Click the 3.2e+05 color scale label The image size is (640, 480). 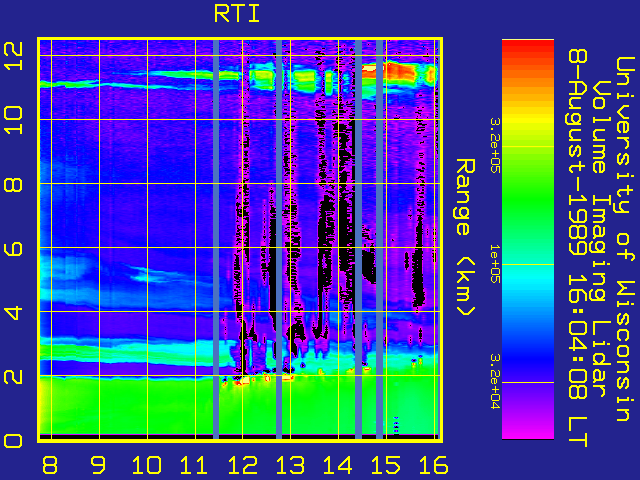(x=495, y=145)
